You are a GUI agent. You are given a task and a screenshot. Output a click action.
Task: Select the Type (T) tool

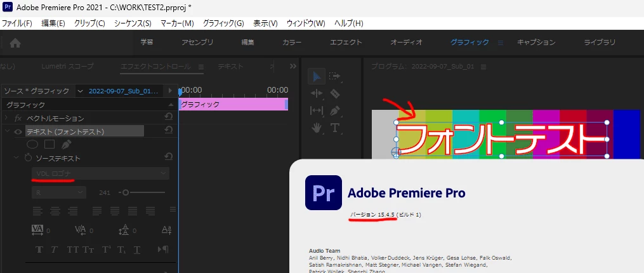(x=335, y=128)
